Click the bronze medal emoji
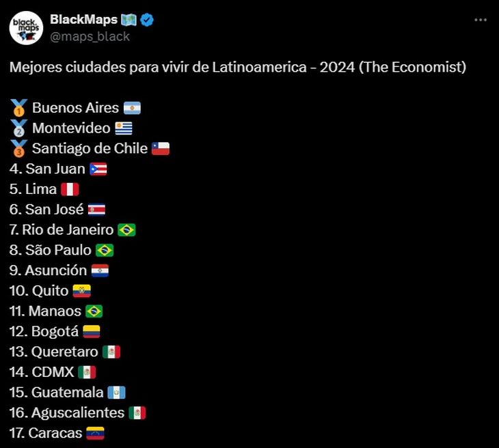 [x=18, y=148]
